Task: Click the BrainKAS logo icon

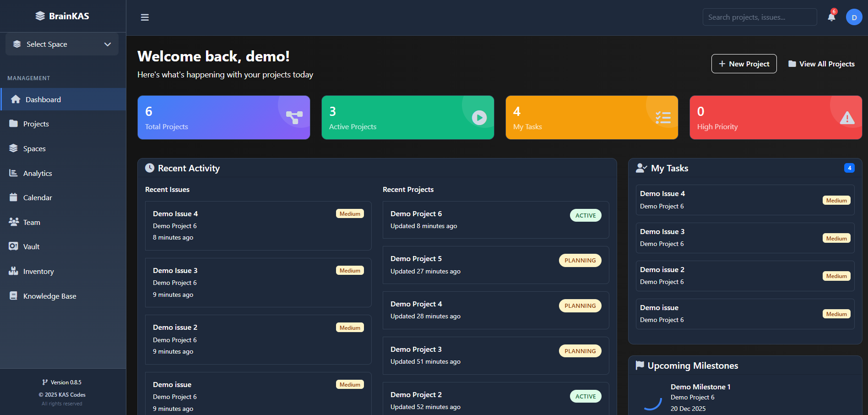Action: pos(39,15)
